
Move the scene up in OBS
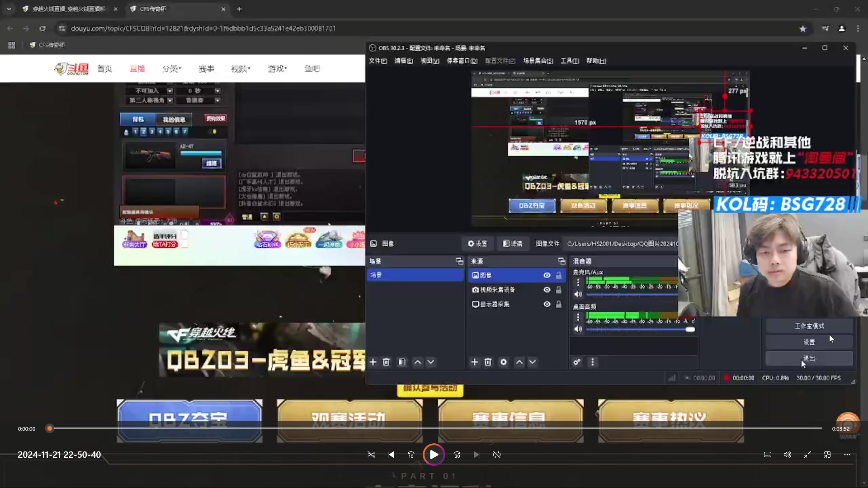(418, 362)
